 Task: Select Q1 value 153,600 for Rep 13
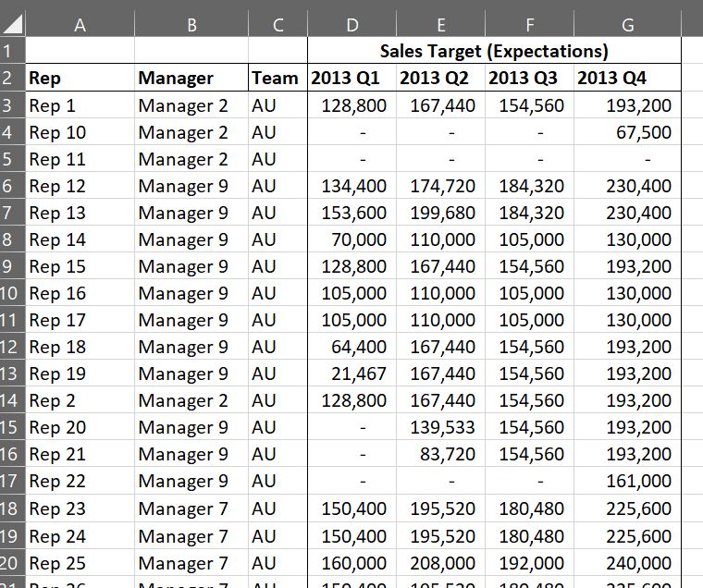click(351, 213)
